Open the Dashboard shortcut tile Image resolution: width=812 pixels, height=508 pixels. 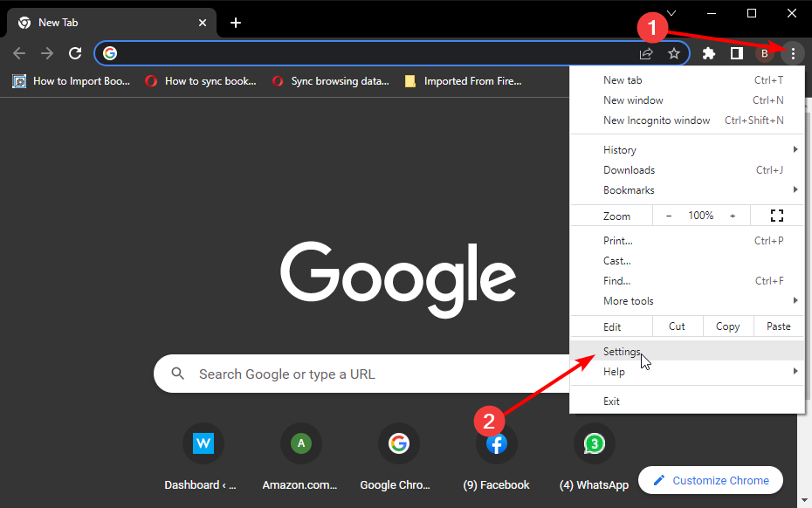pos(203,457)
